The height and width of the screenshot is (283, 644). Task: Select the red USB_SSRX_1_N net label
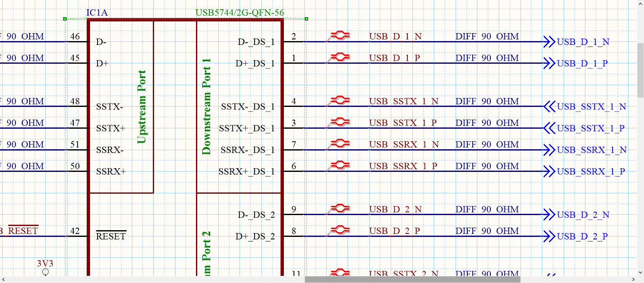point(404,144)
